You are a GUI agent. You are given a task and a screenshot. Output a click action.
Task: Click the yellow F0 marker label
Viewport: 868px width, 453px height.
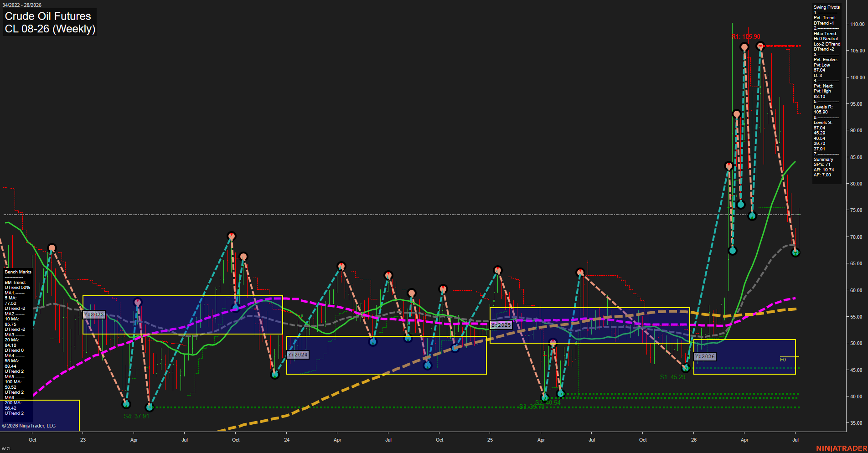click(783, 360)
